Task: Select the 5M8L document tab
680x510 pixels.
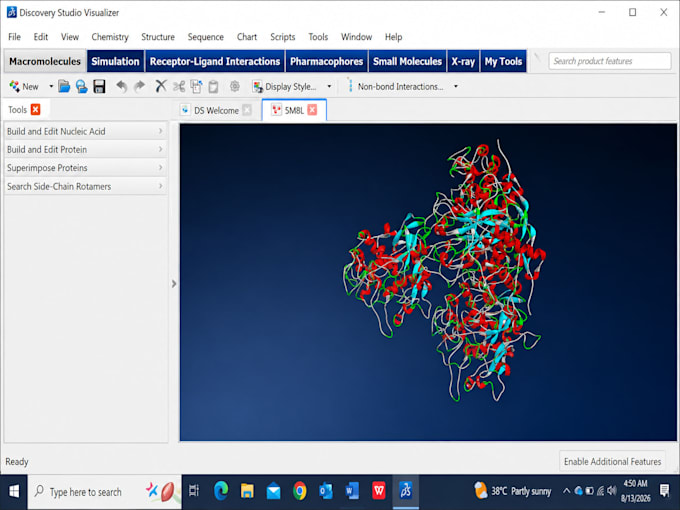Action: coord(294,111)
